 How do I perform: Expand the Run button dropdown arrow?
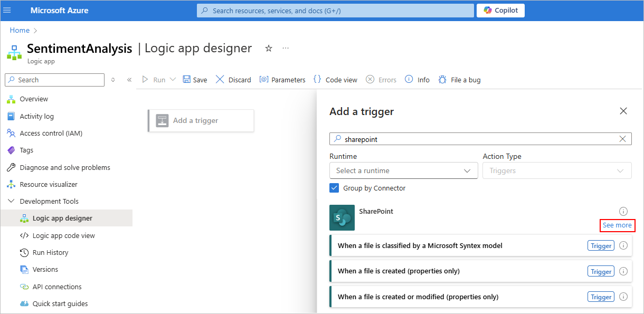click(173, 80)
